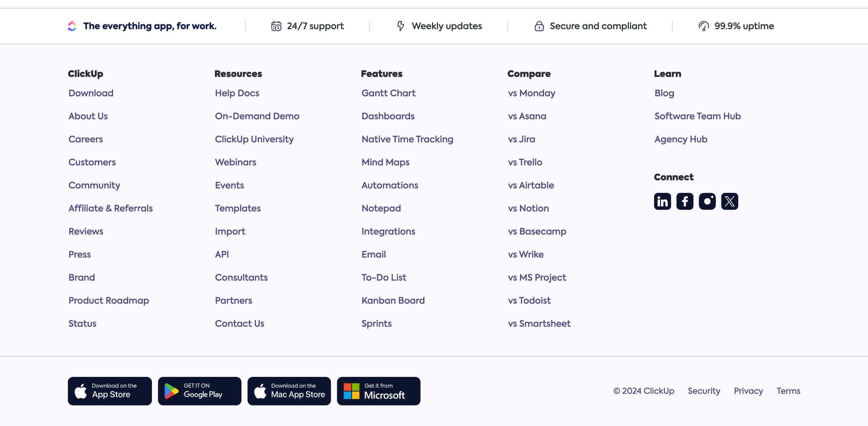The width and height of the screenshot is (868, 426).
Task: Open the Privacy link in footer
Action: point(748,391)
